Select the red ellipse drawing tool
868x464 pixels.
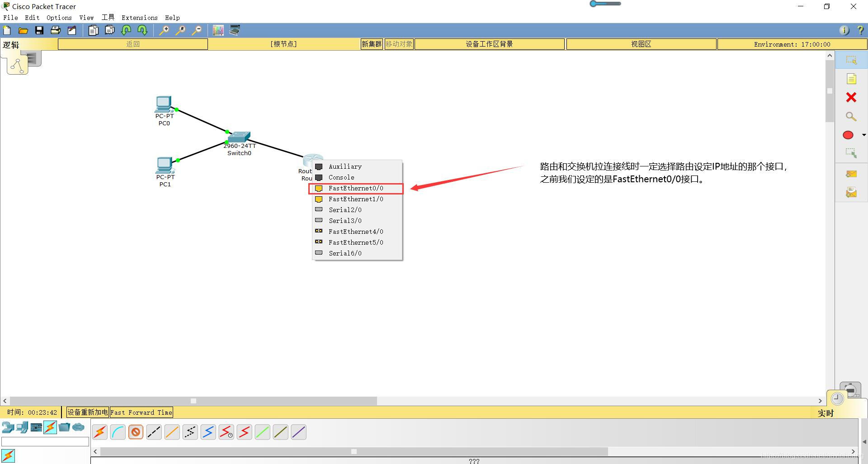[x=848, y=135]
